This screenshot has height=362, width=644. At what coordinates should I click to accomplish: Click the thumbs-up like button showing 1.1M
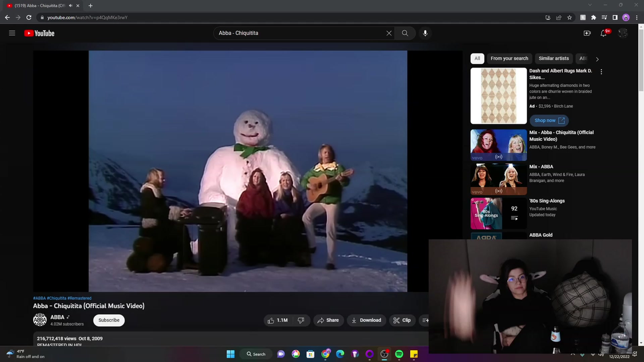pyautogui.click(x=278, y=320)
